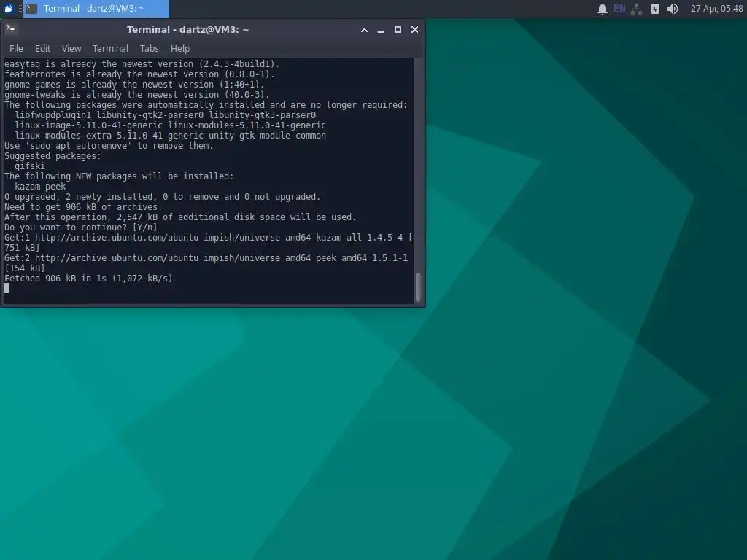
Task: Close the terminal window
Action: pyautogui.click(x=414, y=29)
